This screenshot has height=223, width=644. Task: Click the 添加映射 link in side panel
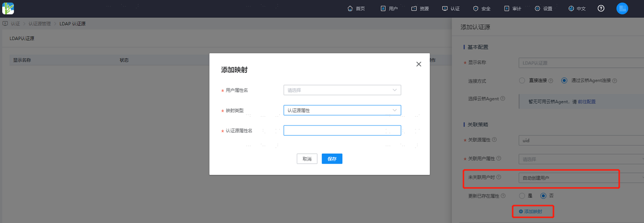click(x=531, y=211)
